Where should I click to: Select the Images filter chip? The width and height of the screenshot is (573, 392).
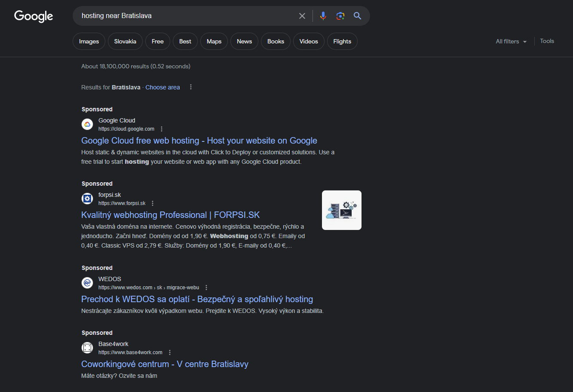point(89,41)
